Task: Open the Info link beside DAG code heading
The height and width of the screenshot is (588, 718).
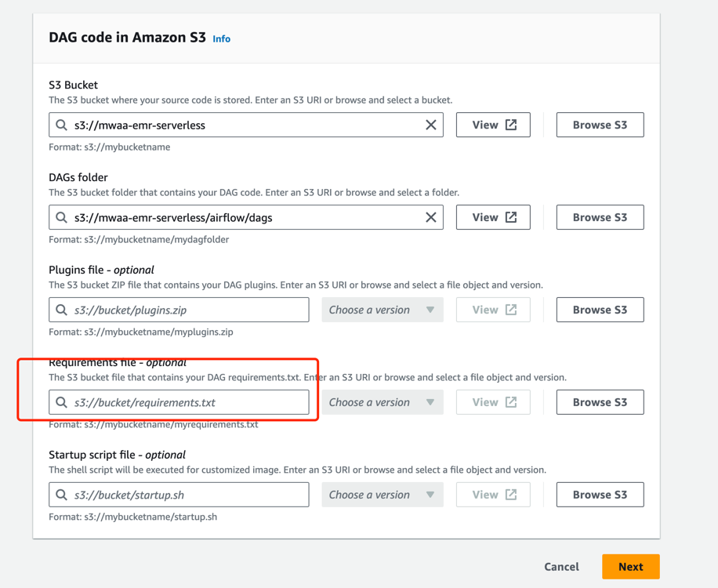Action: [x=222, y=38]
